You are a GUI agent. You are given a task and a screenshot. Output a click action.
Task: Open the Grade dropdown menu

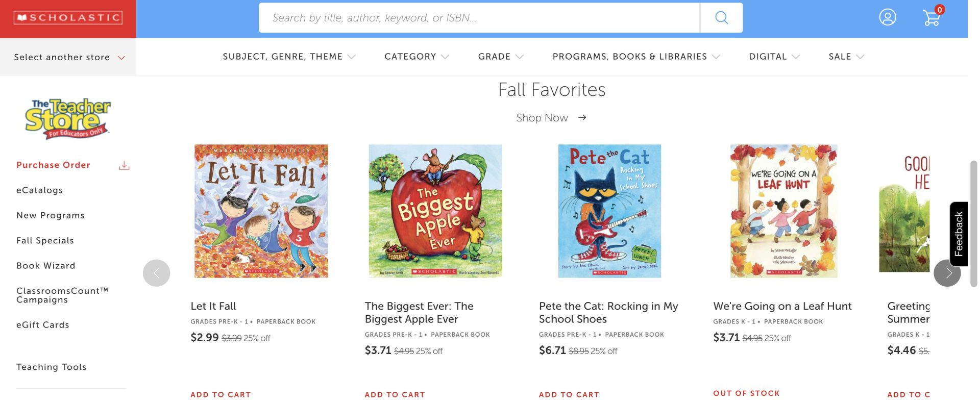pos(501,57)
